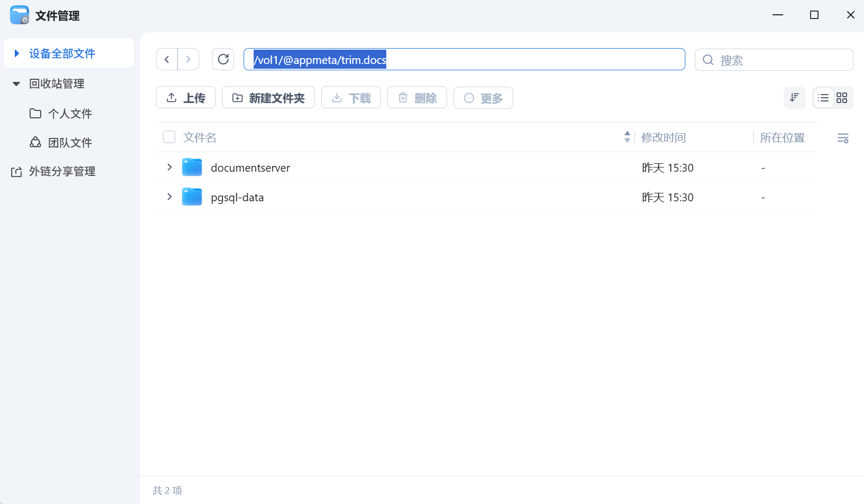Click the forward navigation arrow
The image size is (864, 504).
(189, 59)
